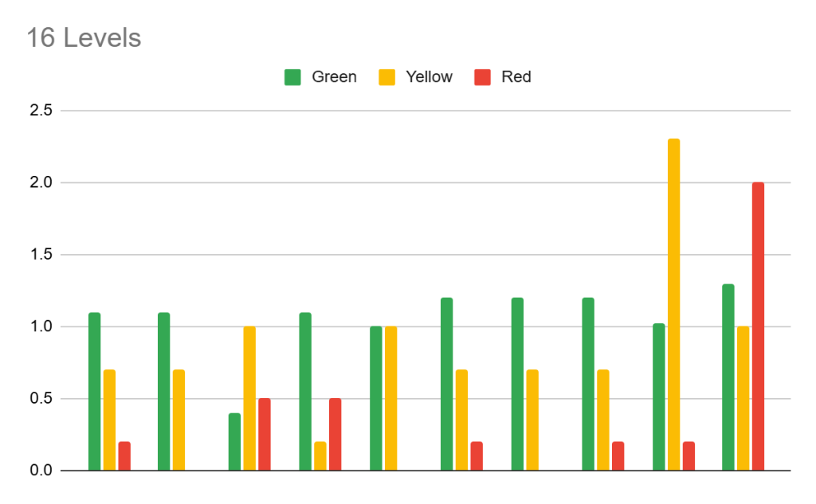The height and width of the screenshot is (504, 816).
Task: Select the "Red" legend text label
Action: [516, 77]
